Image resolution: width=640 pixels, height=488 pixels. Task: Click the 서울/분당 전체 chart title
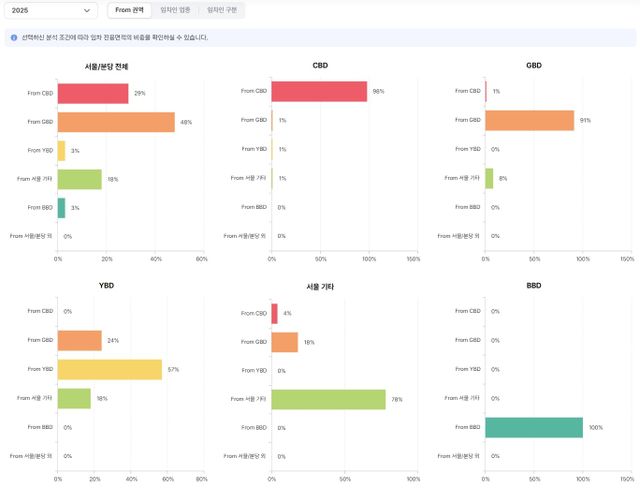click(x=106, y=67)
